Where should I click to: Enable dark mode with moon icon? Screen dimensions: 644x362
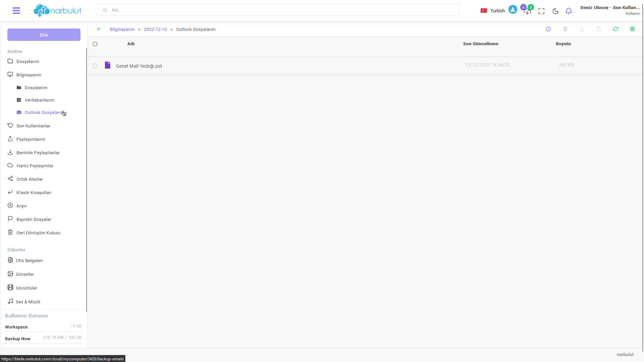[555, 11]
